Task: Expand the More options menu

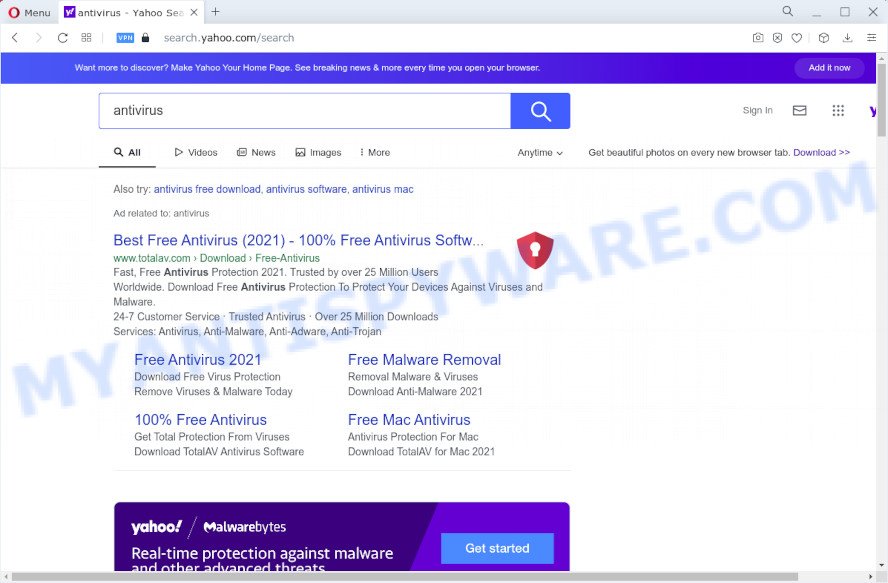Action: [x=374, y=152]
